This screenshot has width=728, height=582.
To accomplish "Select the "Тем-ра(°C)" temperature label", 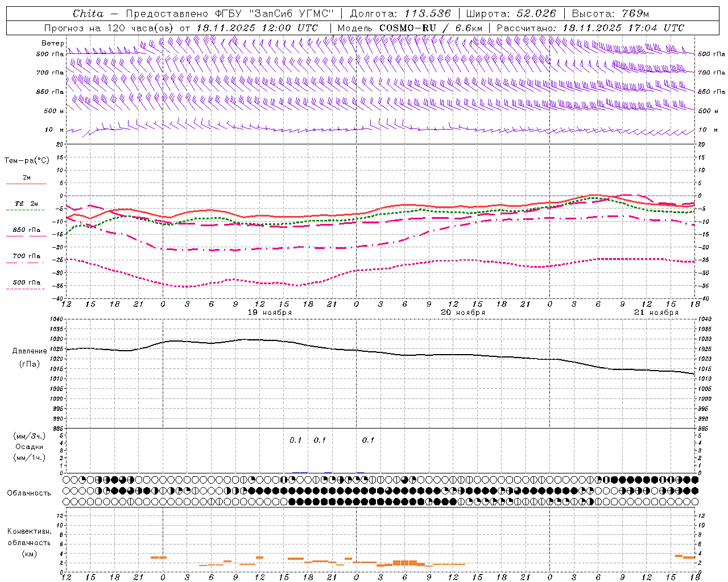I will pyautogui.click(x=27, y=161).
